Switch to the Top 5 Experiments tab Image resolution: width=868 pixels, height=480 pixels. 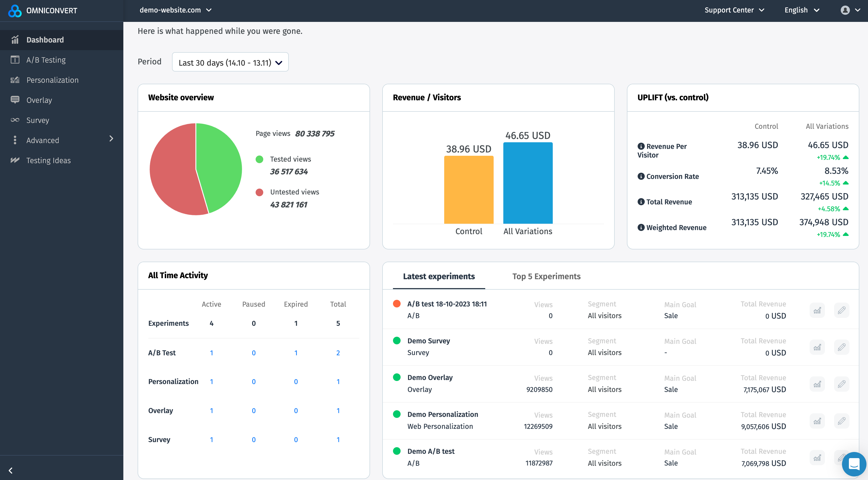tap(546, 276)
